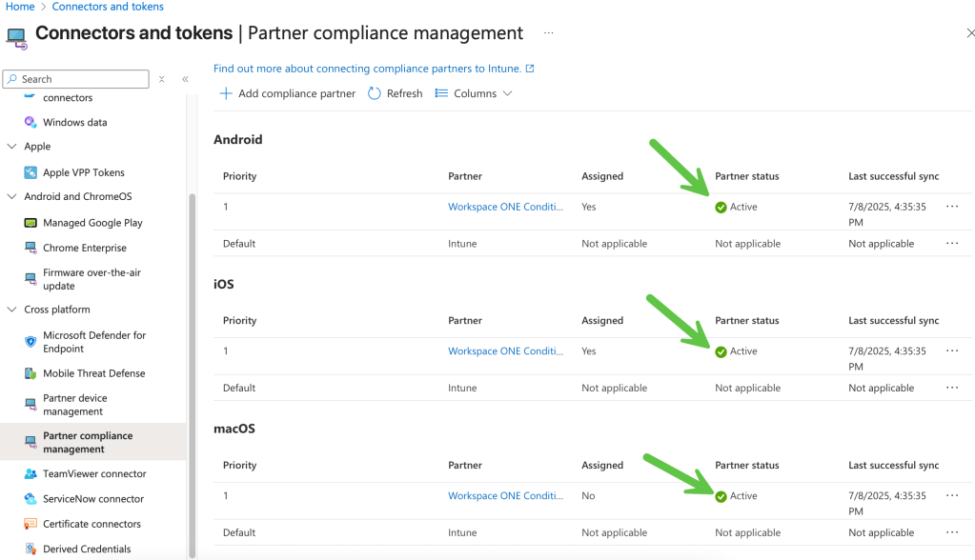Image resolution: width=975 pixels, height=560 pixels.
Task: Open Windows data sidebar icon
Action: click(x=30, y=122)
